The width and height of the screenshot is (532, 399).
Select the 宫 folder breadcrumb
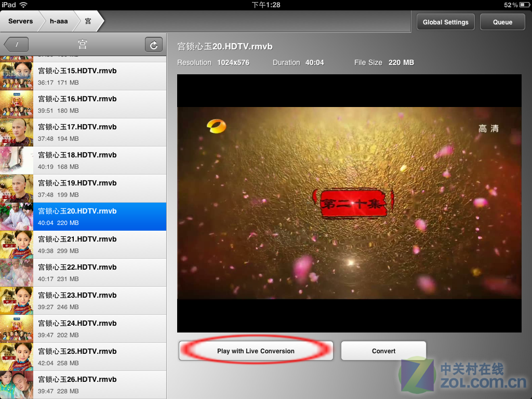point(88,21)
